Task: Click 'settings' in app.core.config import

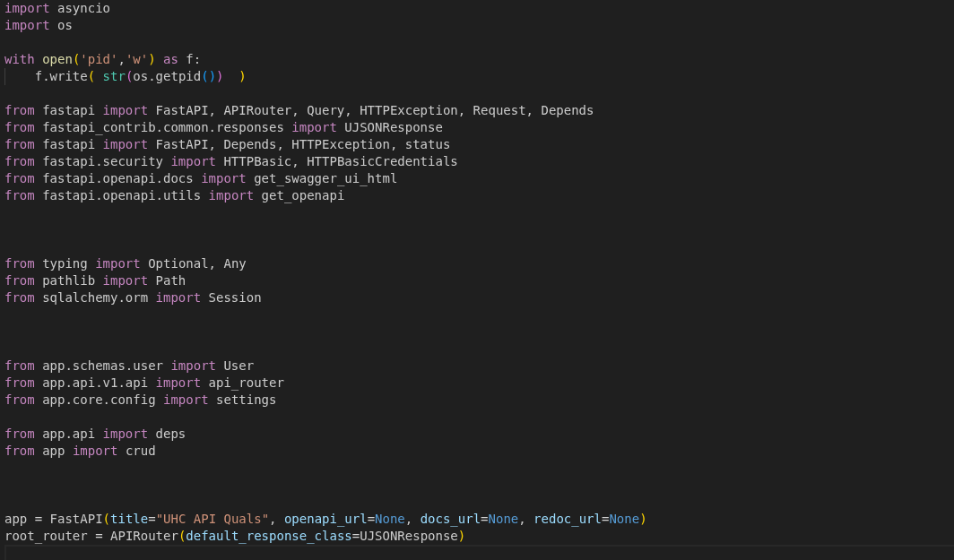Action: [247, 401]
